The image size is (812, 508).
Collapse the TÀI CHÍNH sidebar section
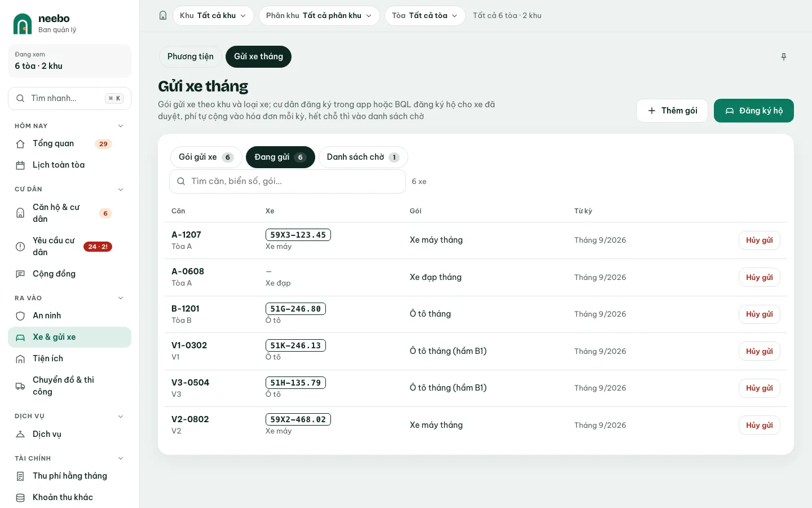point(121,458)
